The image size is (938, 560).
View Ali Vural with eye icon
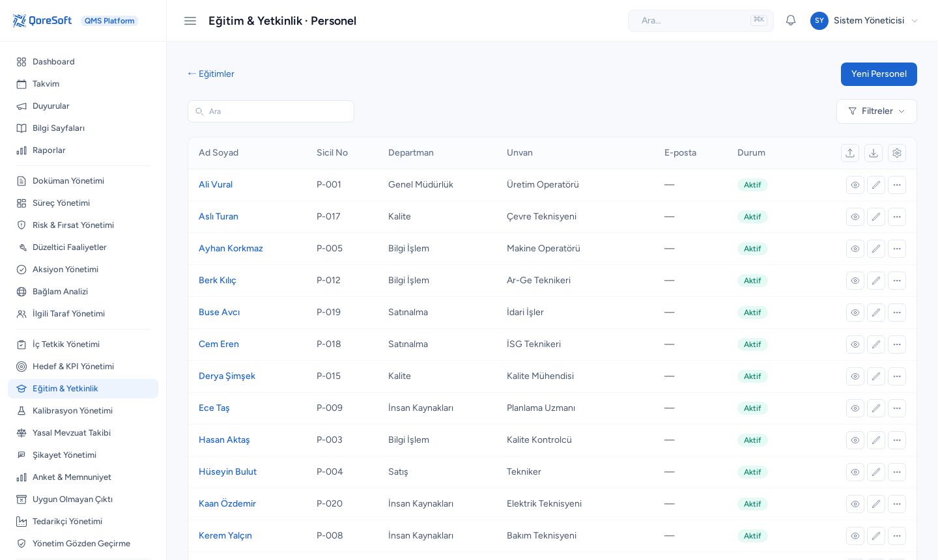click(x=855, y=185)
